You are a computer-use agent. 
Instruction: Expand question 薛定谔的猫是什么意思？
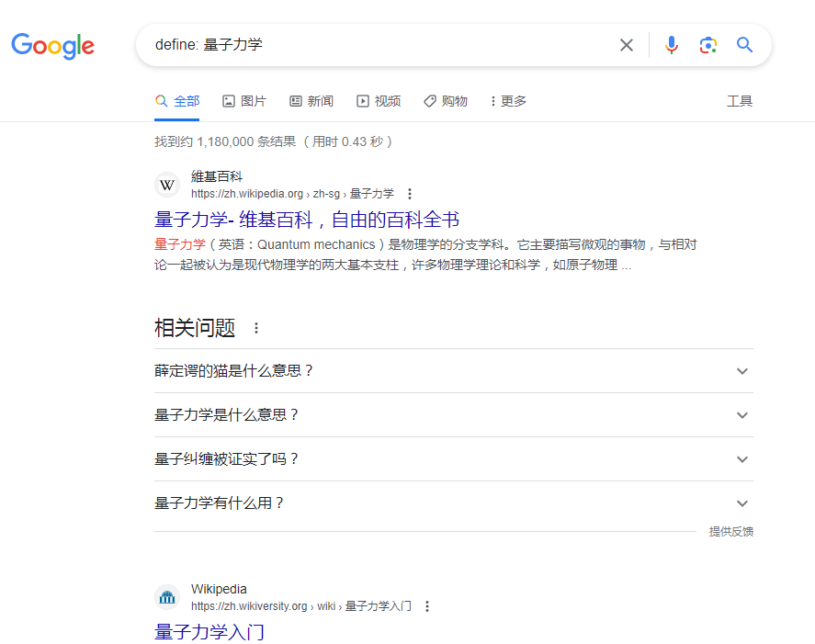(x=742, y=371)
